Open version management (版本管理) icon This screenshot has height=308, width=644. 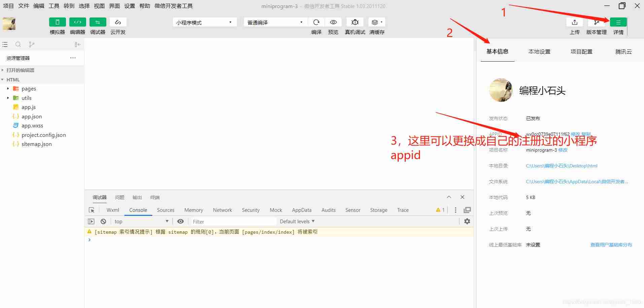[596, 22]
